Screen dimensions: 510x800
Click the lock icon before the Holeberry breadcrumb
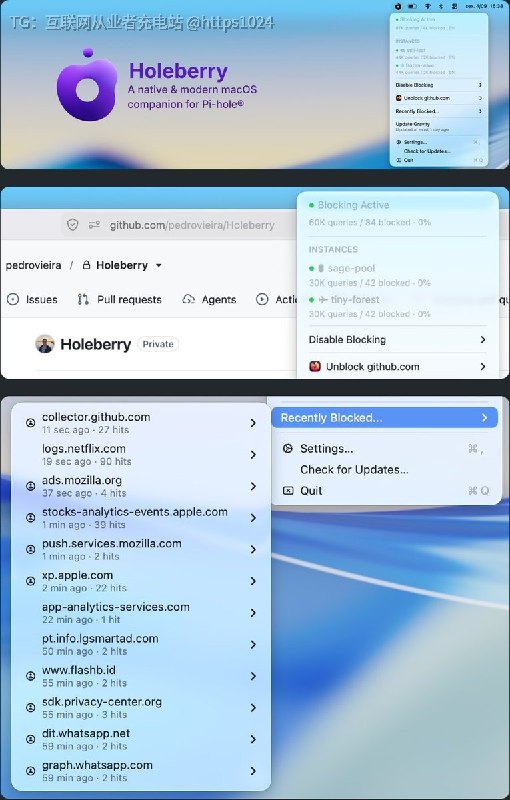[x=87, y=265]
